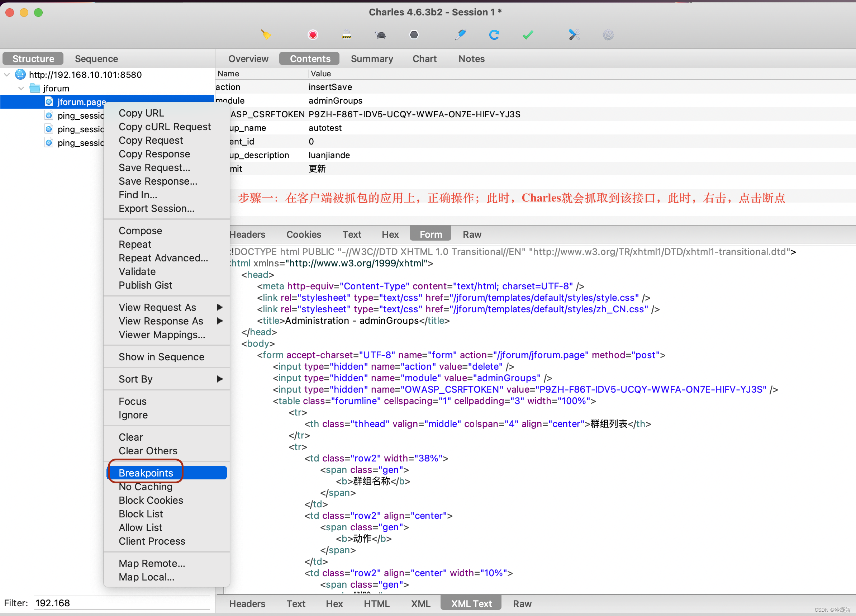Viewport: 856px width, 616px height.
Task: Open the tools wrench icon
Action: [574, 35]
